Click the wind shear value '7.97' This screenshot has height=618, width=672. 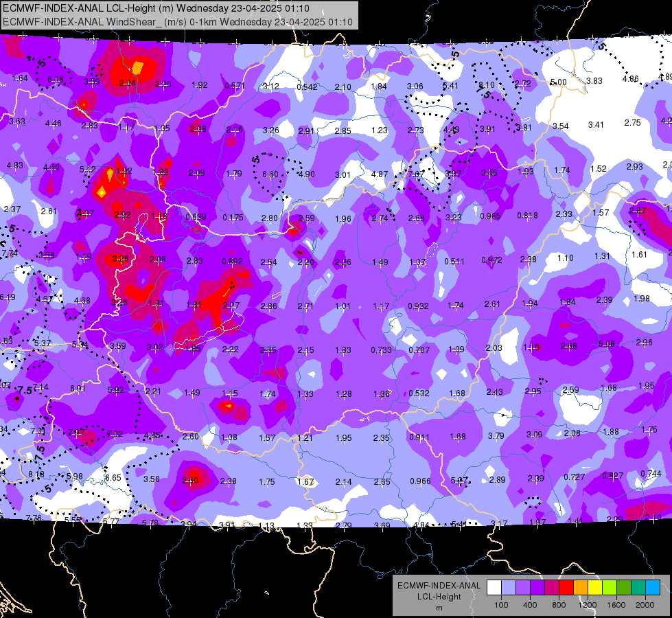pos(76,433)
